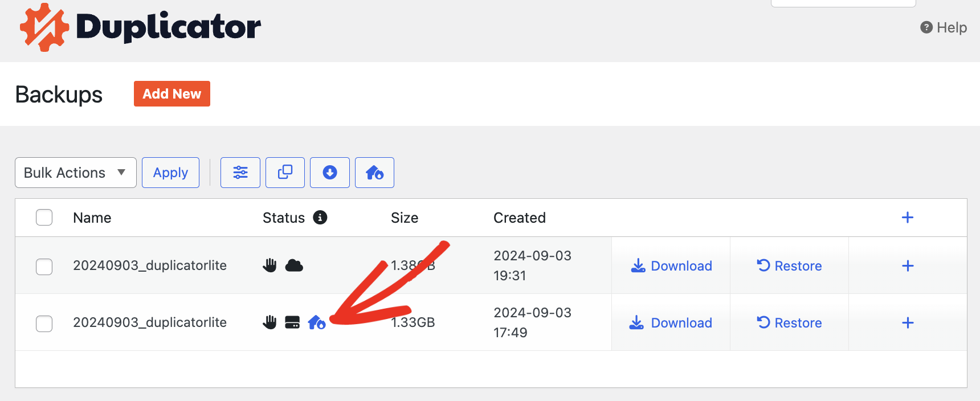Click cloud storage icon on 19:31 backup

[294, 265]
